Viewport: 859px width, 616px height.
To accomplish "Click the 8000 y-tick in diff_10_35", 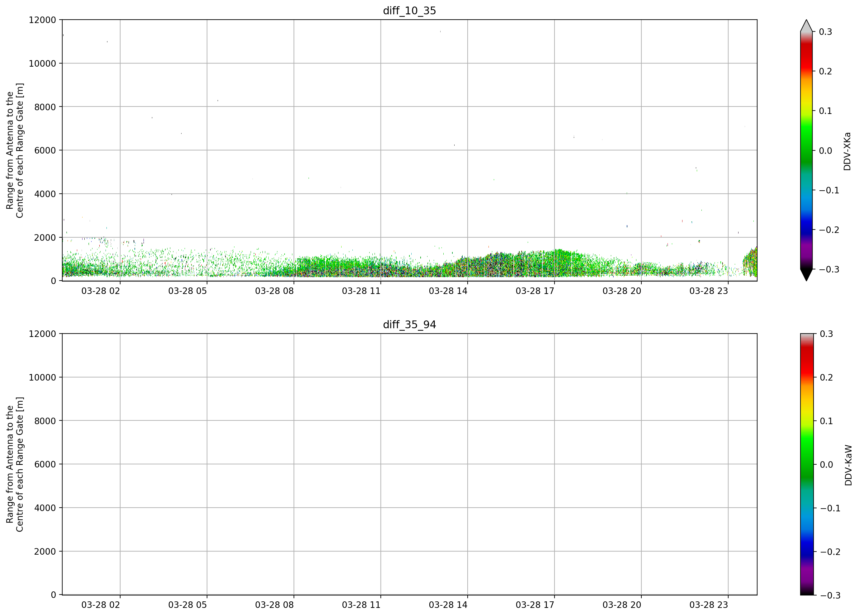I will [x=45, y=107].
